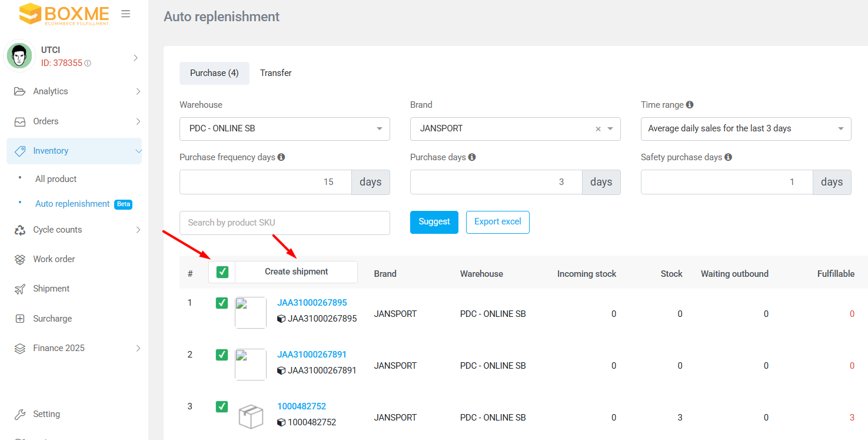Click the Surcharge plus-box icon
Image resolution: width=868 pixels, height=440 pixels.
tap(20, 319)
